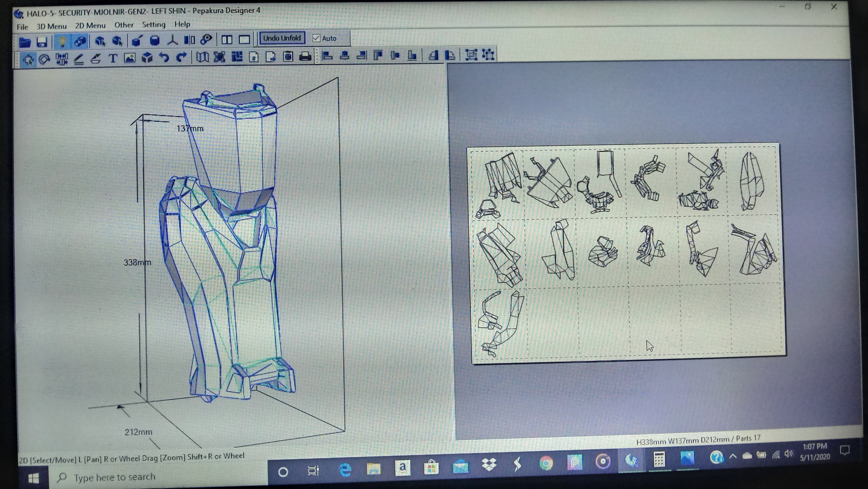The image size is (868, 489).
Task: Select the Join/Disjoin faces tool icon
Action: (61, 59)
